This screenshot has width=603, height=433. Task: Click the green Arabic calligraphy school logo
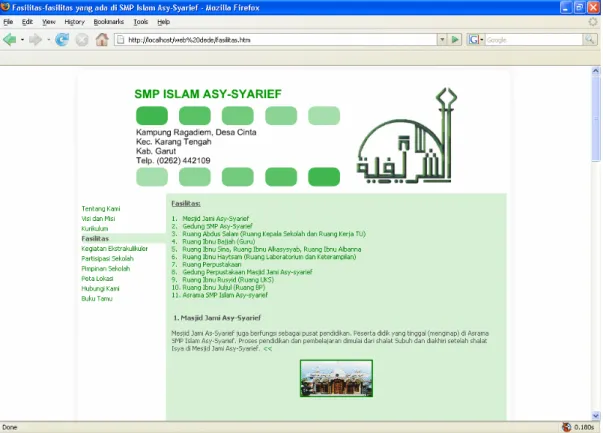407,136
